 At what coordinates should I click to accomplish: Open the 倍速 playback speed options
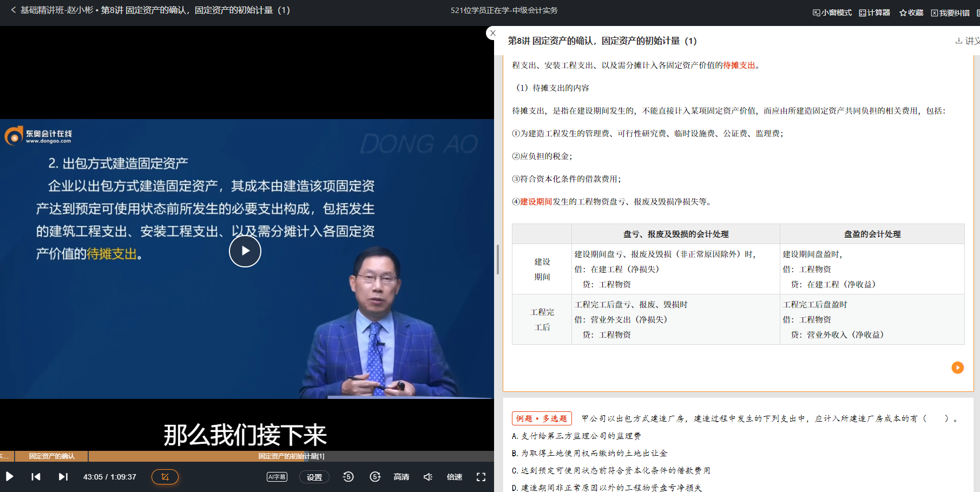(x=455, y=477)
